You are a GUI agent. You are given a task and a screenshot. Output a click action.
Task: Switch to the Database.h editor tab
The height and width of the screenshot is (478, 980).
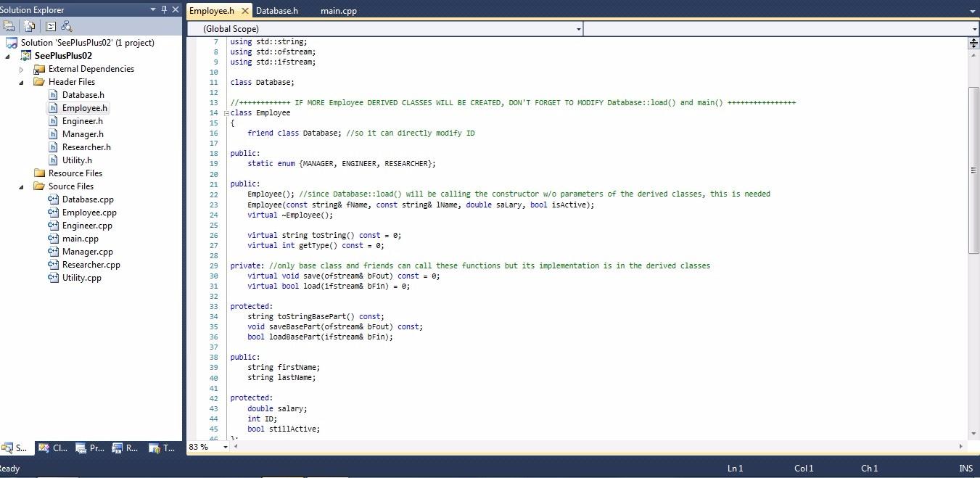tap(277, 11)
